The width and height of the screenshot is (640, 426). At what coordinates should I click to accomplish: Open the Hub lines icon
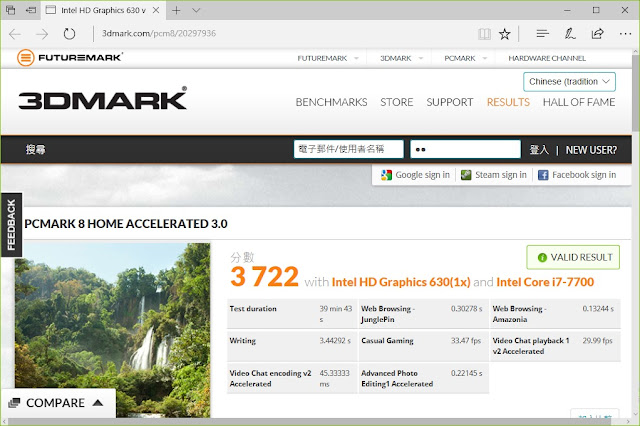542,33
